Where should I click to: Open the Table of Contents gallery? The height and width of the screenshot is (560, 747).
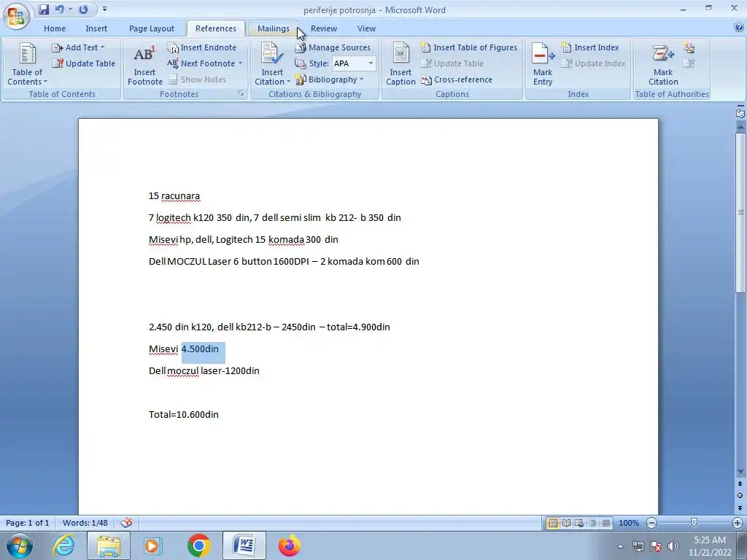[27, 64]
